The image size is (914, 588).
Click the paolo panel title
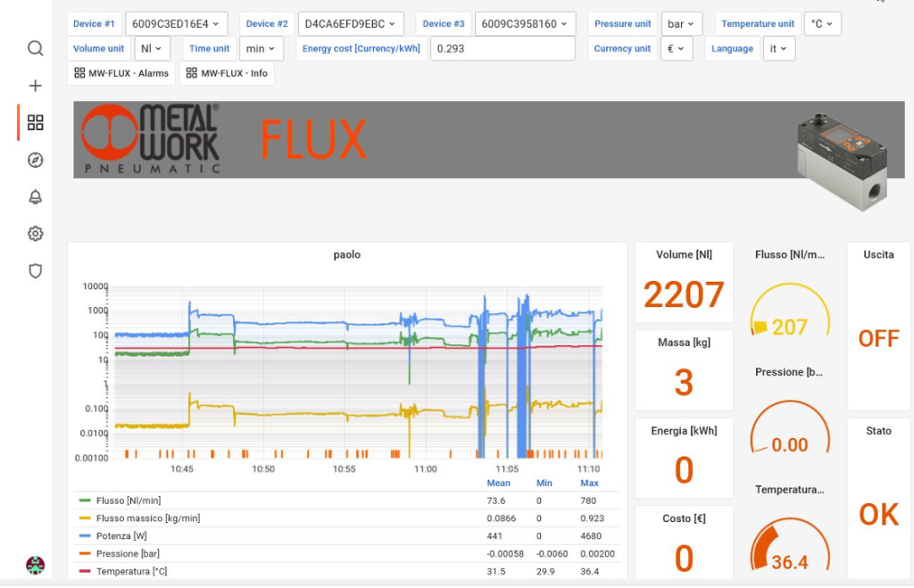coord(347,254)
